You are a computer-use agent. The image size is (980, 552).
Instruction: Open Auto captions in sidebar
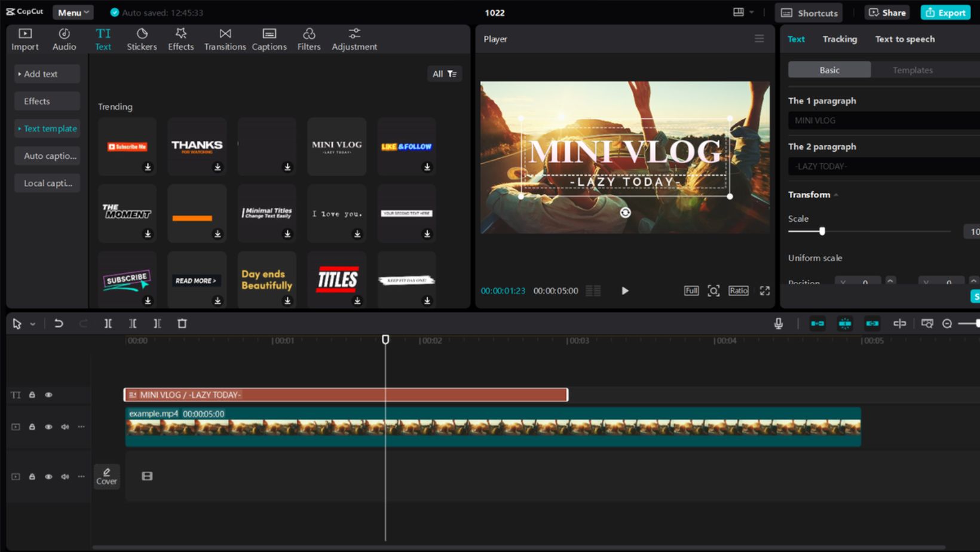tap(47, 156)
